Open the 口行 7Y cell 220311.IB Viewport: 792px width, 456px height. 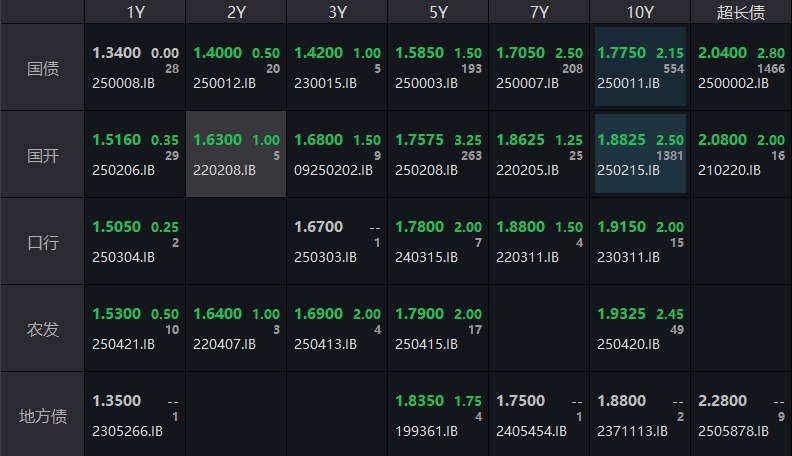coord(539,241)
